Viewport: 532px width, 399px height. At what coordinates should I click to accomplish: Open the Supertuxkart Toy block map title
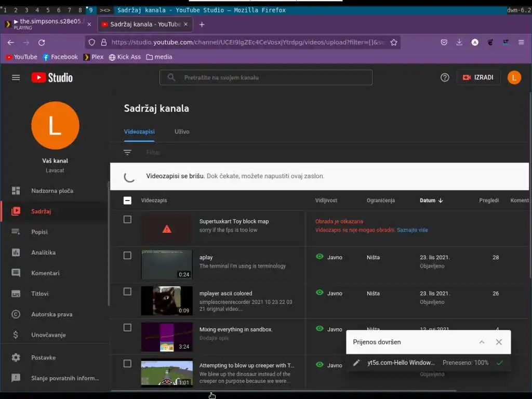234,221
